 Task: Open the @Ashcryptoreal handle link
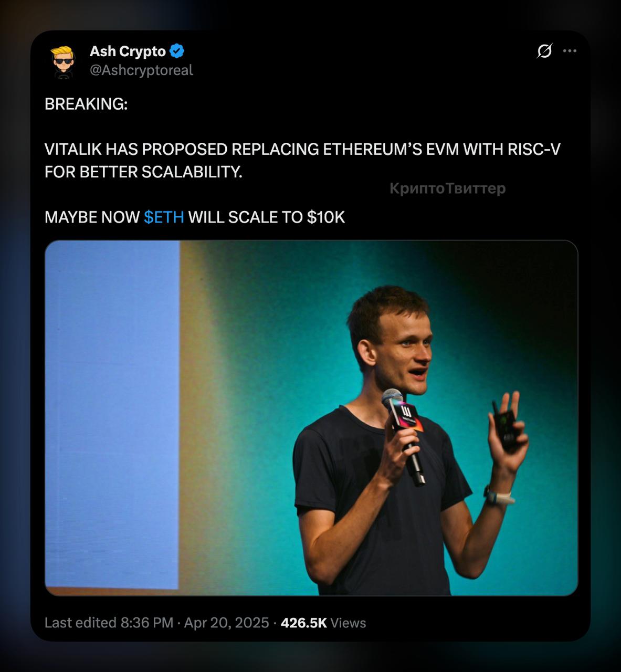pos(141,70)
